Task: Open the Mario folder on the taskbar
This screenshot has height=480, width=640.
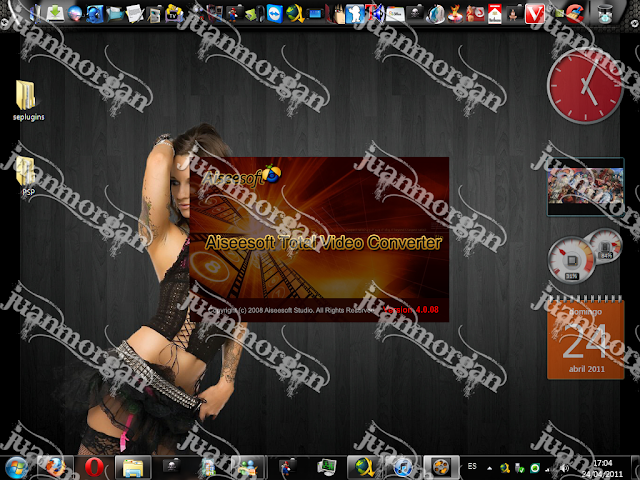Action: (287, 468)
